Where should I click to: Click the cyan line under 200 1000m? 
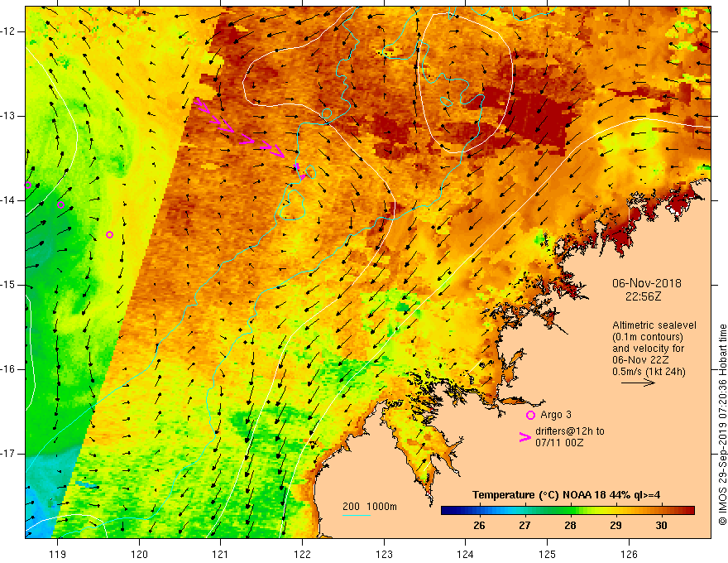[357, 515]
